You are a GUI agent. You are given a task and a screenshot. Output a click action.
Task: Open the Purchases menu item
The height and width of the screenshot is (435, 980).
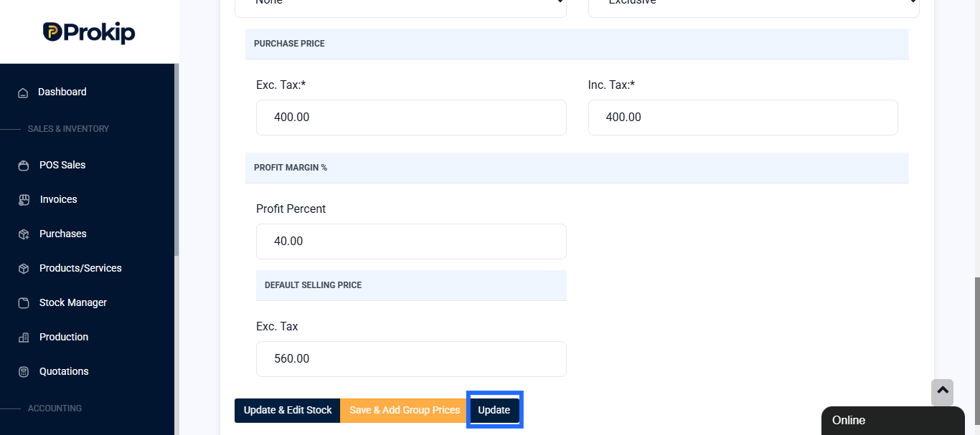click(62, 234)
